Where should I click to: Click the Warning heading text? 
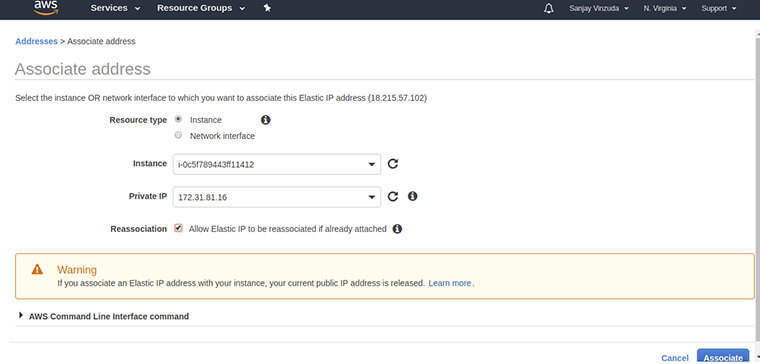click(x=77, y=270)
